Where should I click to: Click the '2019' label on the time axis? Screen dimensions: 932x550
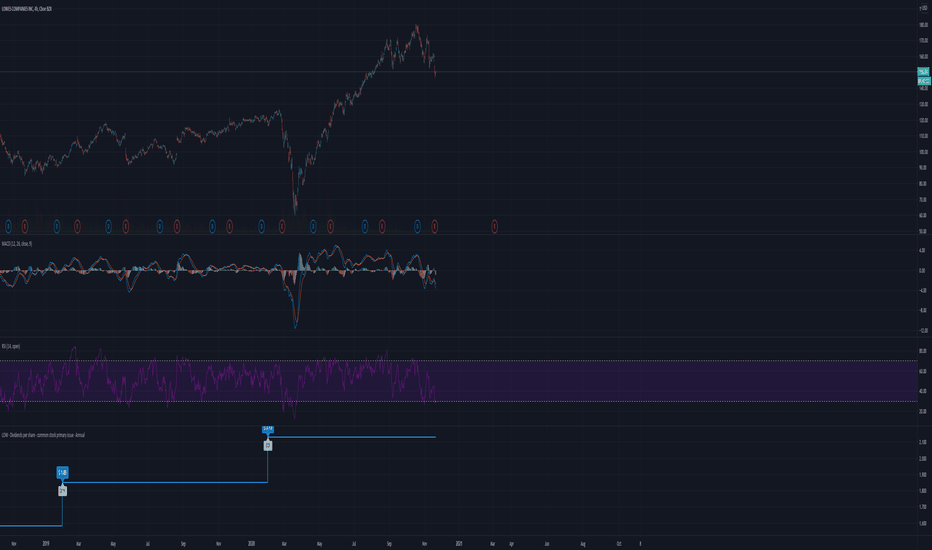pos(46,543)
